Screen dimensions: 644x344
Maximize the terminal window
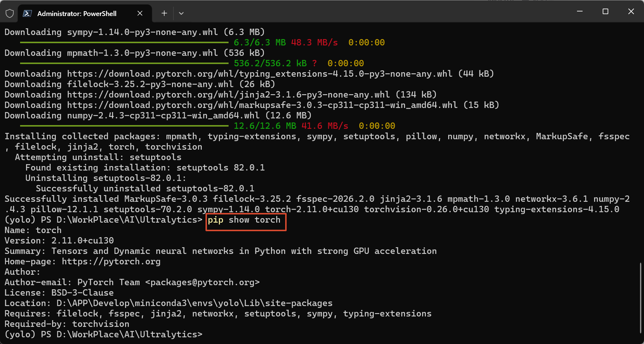605,12
